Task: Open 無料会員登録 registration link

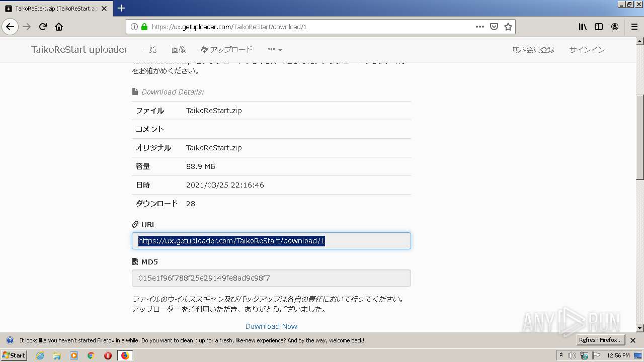Action: click(x=533, y=50)
